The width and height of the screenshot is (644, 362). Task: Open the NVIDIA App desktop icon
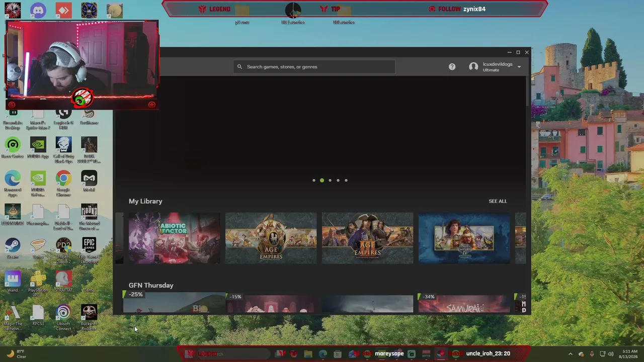[x=38, y=148]
